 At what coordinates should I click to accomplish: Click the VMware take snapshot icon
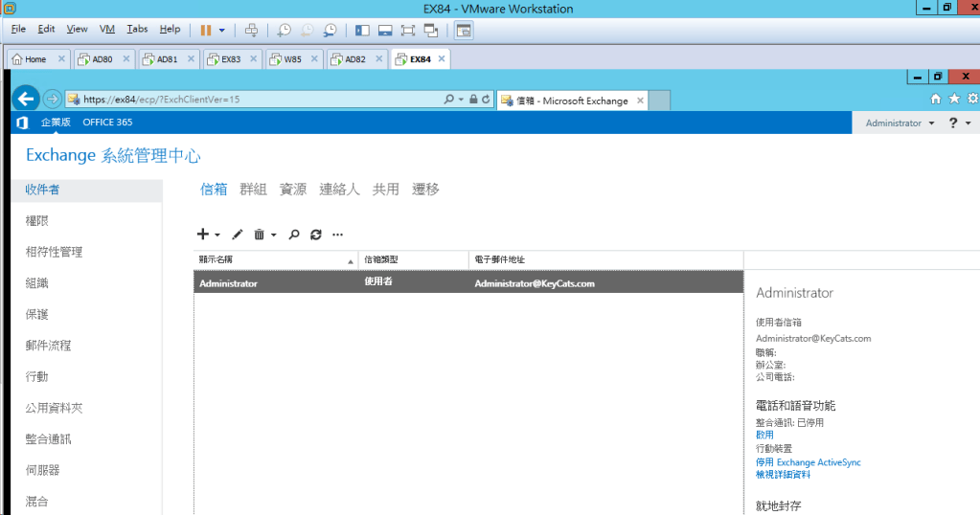coord(285,30)
